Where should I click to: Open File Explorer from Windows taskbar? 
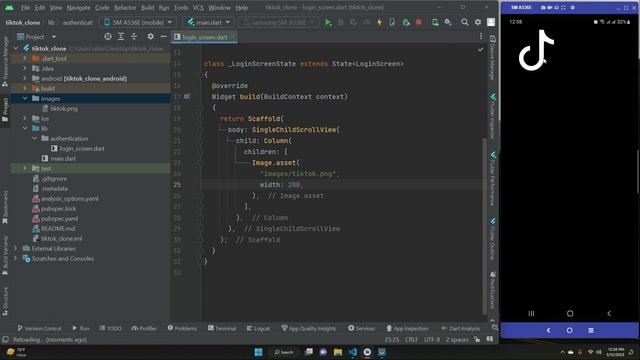click(x=338, y=352)
